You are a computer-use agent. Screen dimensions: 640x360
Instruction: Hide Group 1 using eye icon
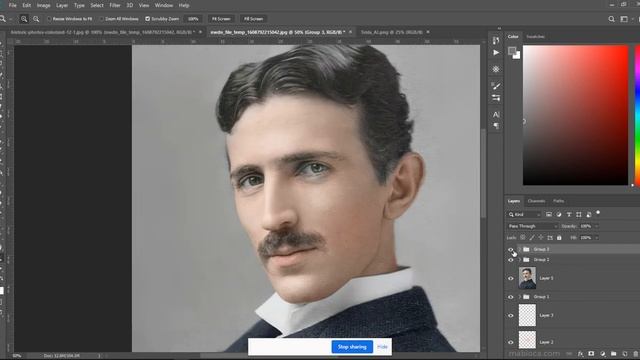511,297
